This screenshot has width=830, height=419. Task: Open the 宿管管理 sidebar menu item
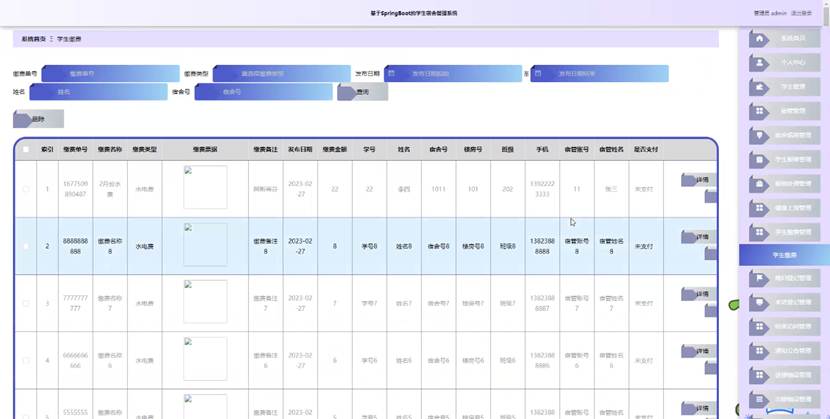pyautogui.click(x=784, y=111)
